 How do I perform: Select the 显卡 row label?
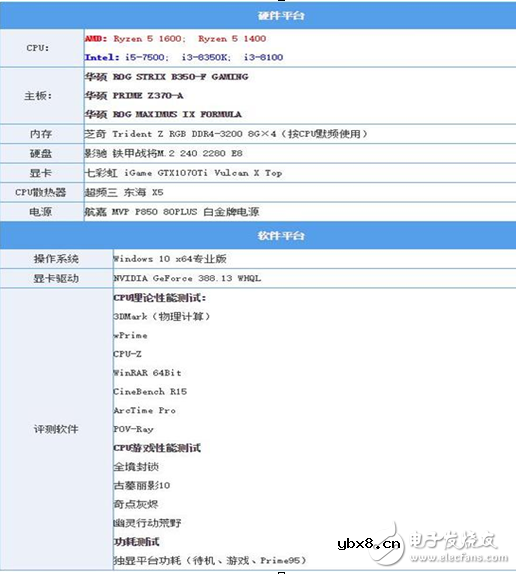[41, 173]
